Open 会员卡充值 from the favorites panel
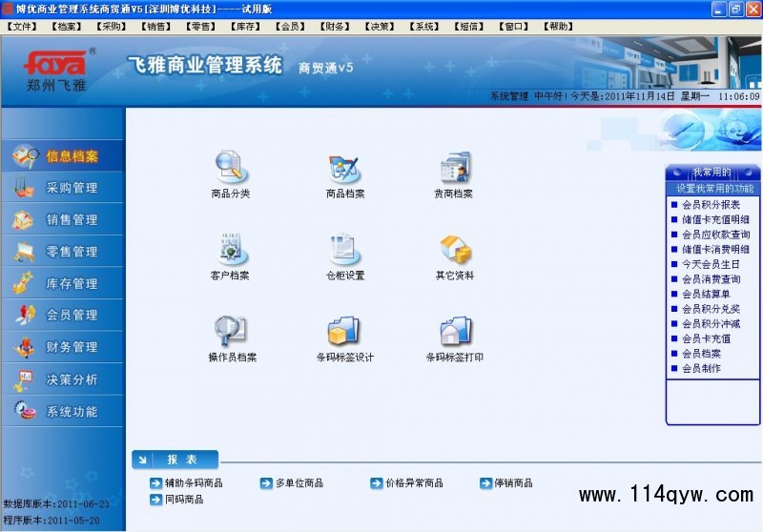The height and width of the screenshot is (532, 763). (706, 338)
